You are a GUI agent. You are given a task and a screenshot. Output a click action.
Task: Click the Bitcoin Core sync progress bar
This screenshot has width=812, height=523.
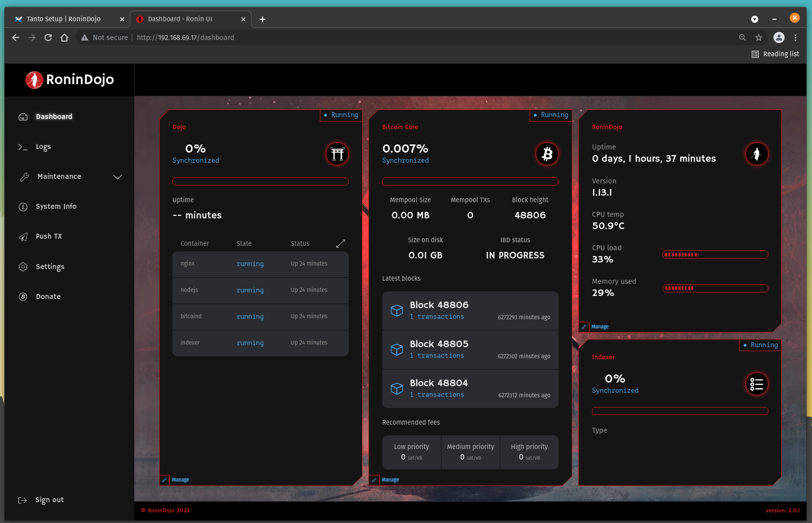pyautogui.click(x=470, y=181)
